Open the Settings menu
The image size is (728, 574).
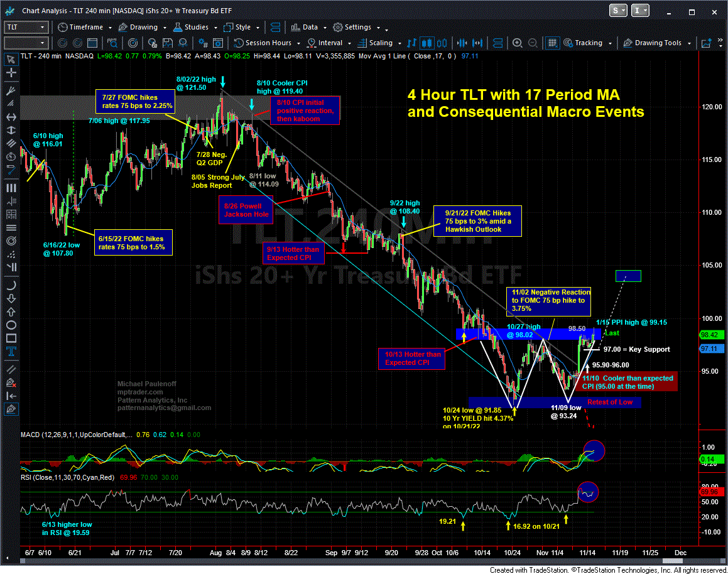(x=353, y=28)
